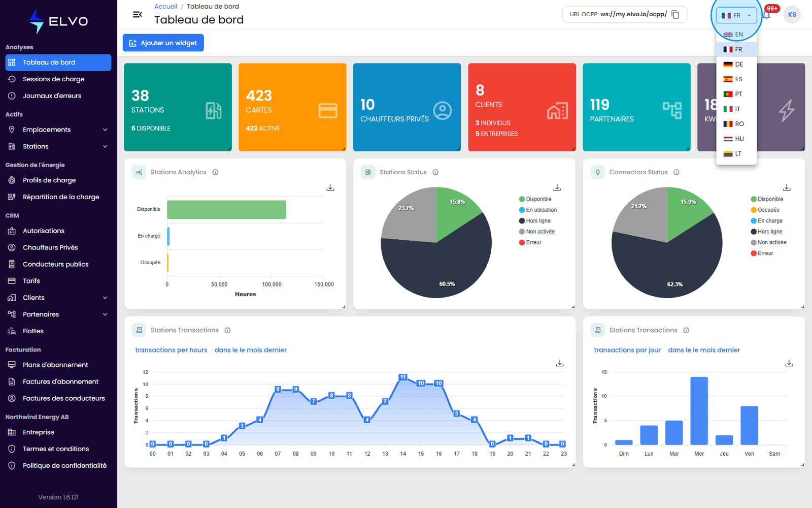Show info for Stations Status widget
Image resolution: width=812 pixels, height=508 pixels.
click(x=435, y=172)
